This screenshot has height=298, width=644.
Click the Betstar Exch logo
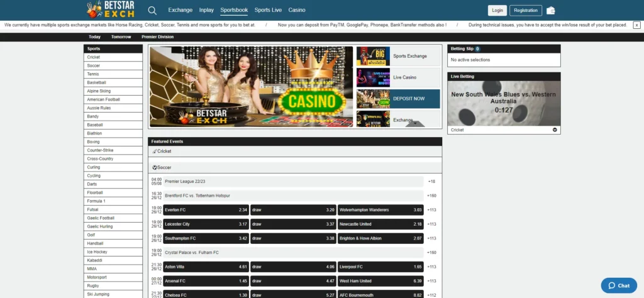pos(112,10)
